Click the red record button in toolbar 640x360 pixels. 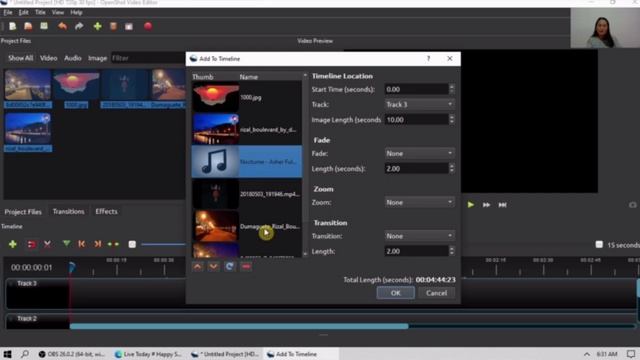coord(148,27)
